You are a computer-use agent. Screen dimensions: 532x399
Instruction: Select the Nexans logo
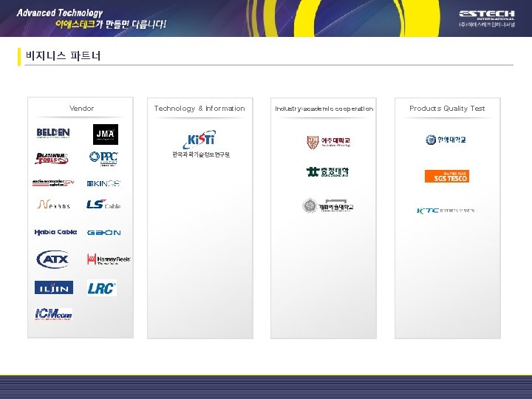pyautogui.click(x=53, y=204)
